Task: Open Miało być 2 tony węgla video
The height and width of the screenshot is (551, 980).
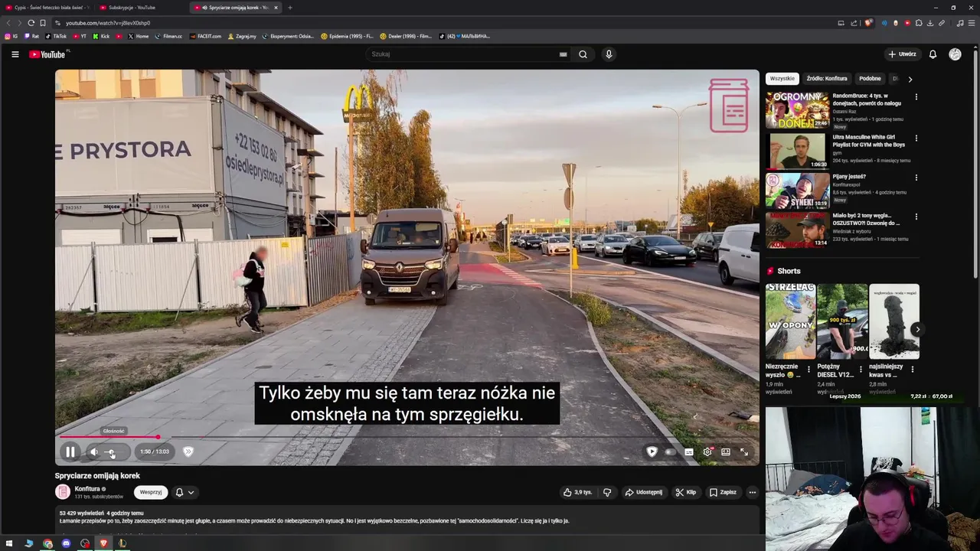Action: (x=797, y=230)
